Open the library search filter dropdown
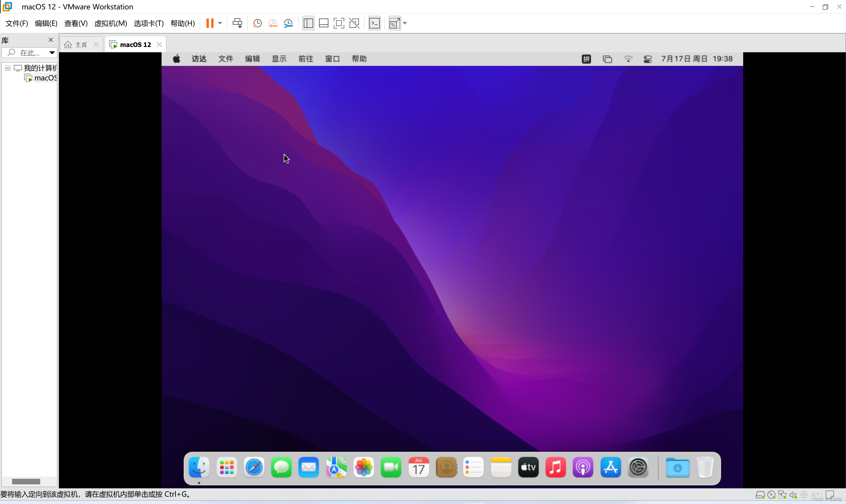The width and height of the screenshot is (846, 504). pos(52,53)
